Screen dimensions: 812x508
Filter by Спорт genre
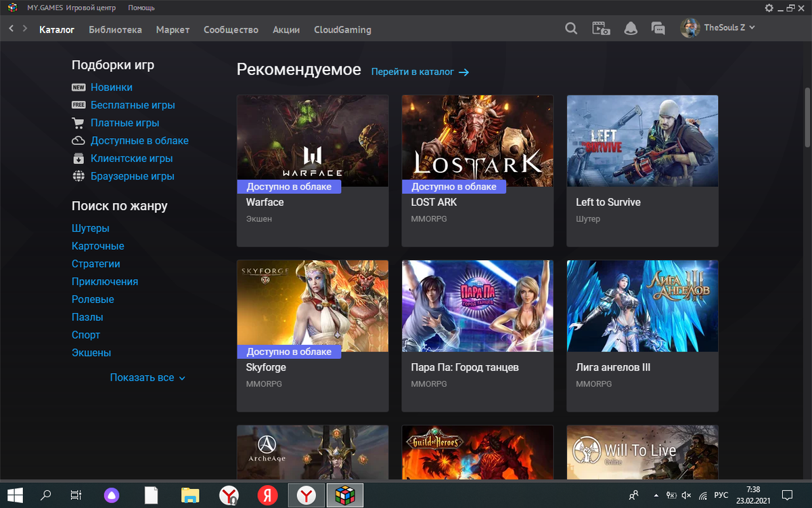(x=86, y=335)
